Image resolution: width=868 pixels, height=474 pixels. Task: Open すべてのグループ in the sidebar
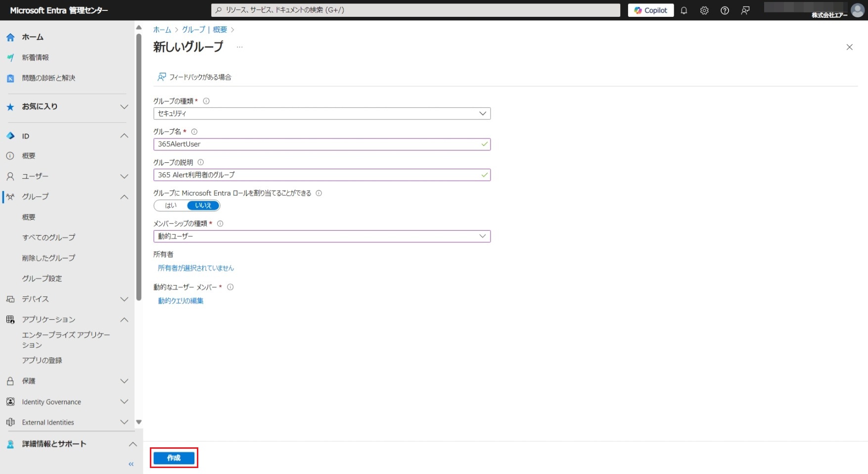click(48, 237)
